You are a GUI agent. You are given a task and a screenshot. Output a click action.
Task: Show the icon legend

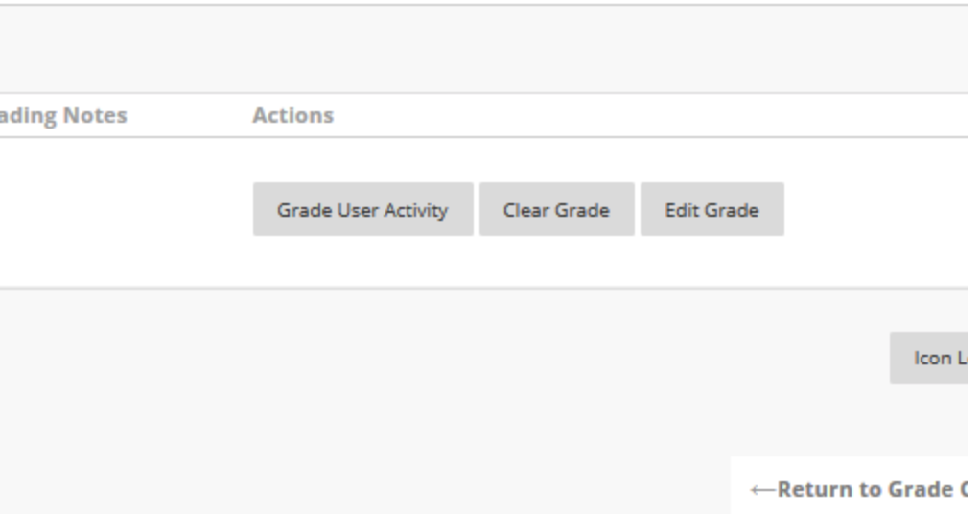936,359
